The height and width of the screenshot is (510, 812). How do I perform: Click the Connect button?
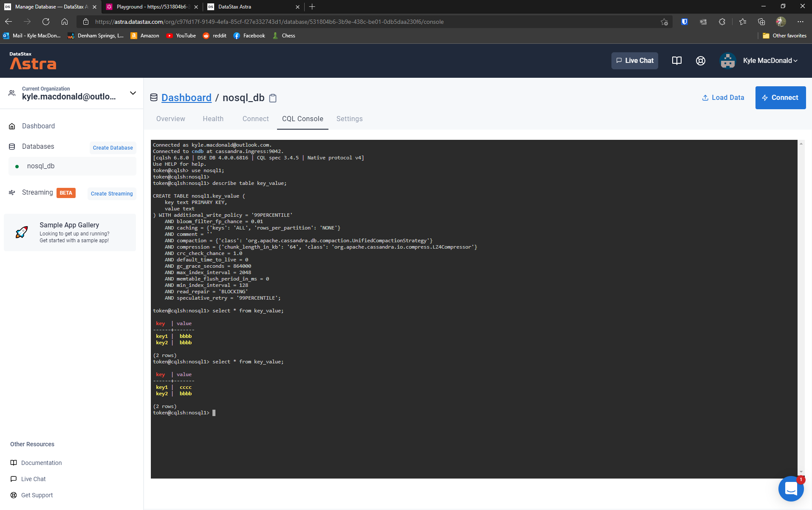click(x=780, y=97)
